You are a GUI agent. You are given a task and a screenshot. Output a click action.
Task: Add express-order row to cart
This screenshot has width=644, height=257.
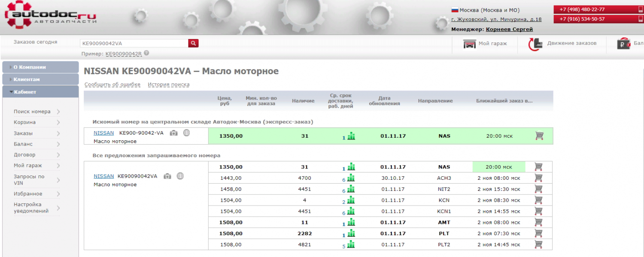tap(540, 136)
